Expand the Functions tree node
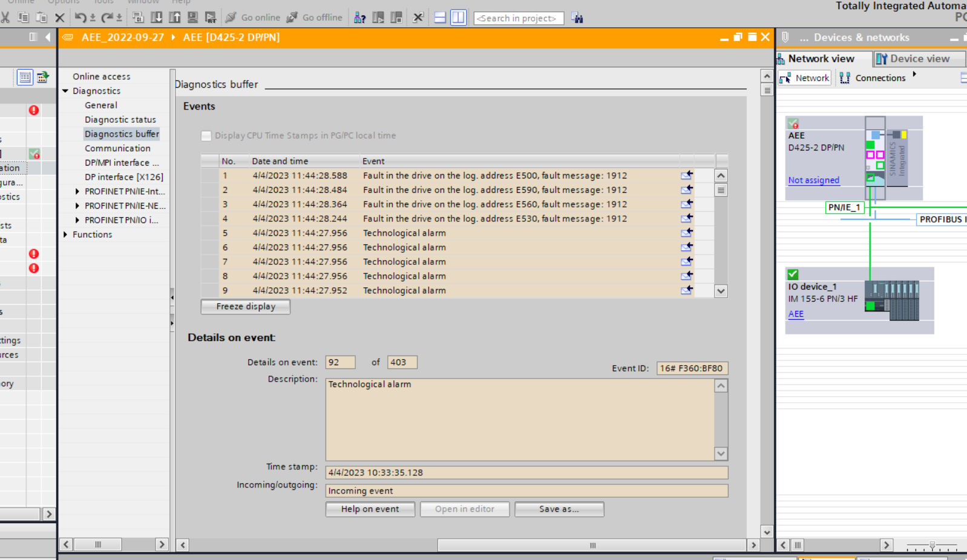967x560 pixels. pyautogui.click(x=65, y=235)
